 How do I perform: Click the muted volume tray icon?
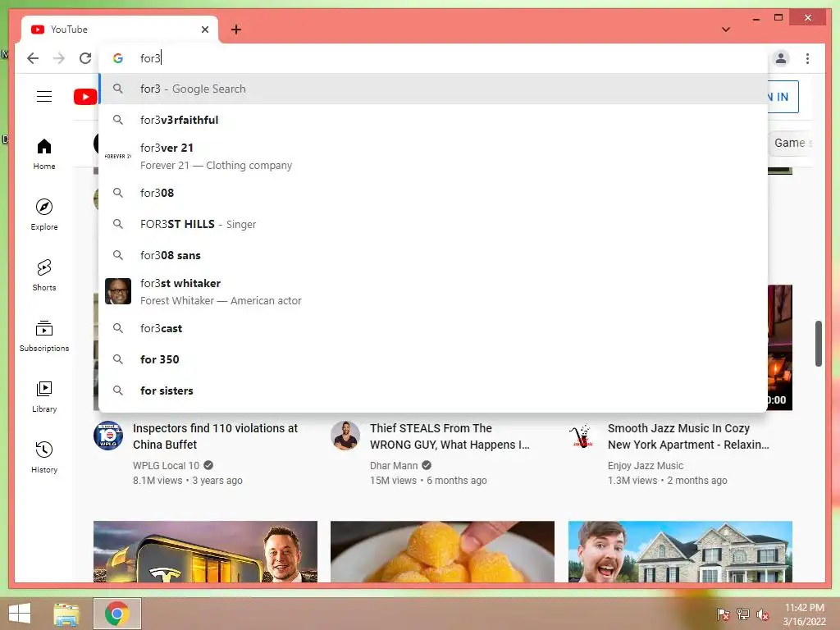(763, 614)
